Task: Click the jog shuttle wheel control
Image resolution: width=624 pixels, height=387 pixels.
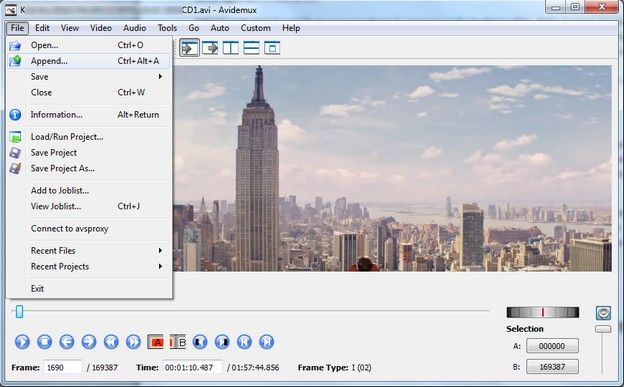Action: (x=543, y=312)
